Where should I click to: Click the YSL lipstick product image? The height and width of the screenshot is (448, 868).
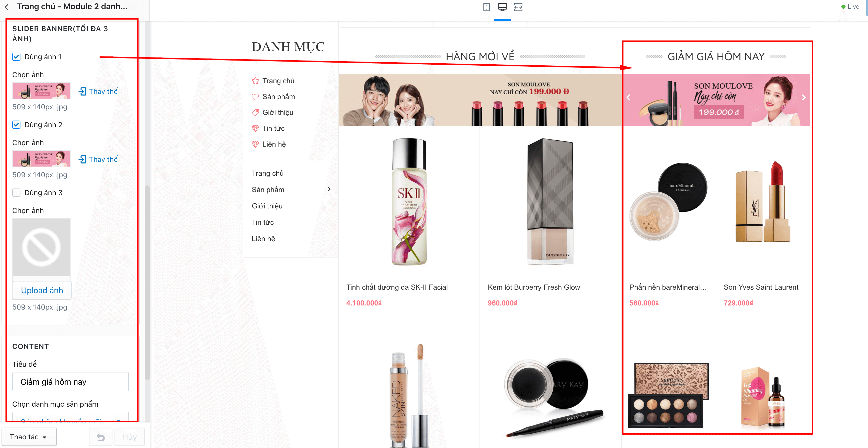coord(763,202)
